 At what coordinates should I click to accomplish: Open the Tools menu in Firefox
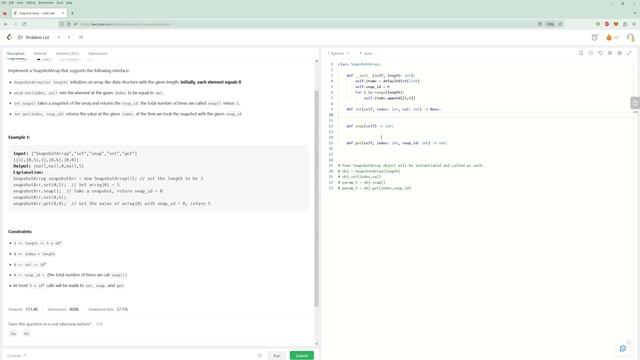coord(60,2)
